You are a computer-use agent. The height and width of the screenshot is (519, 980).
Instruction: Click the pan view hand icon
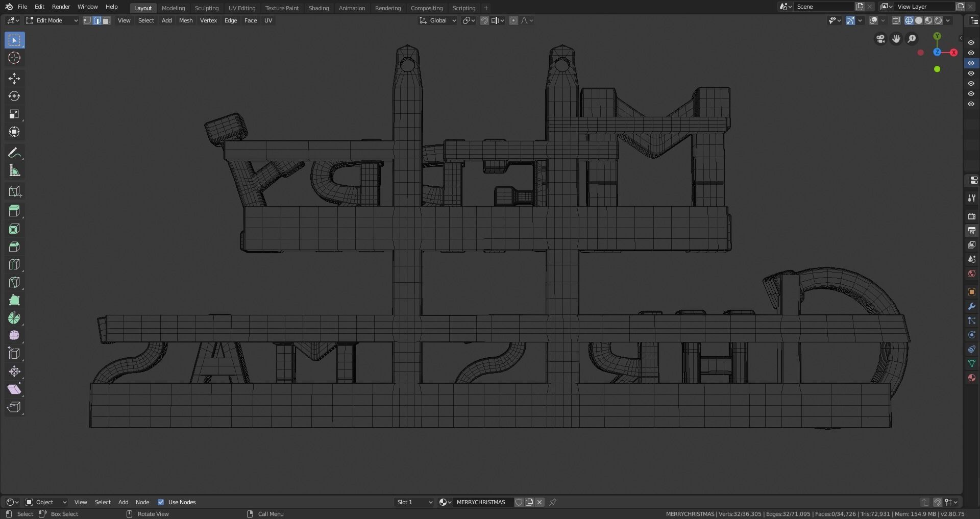(x=896, y=39)
